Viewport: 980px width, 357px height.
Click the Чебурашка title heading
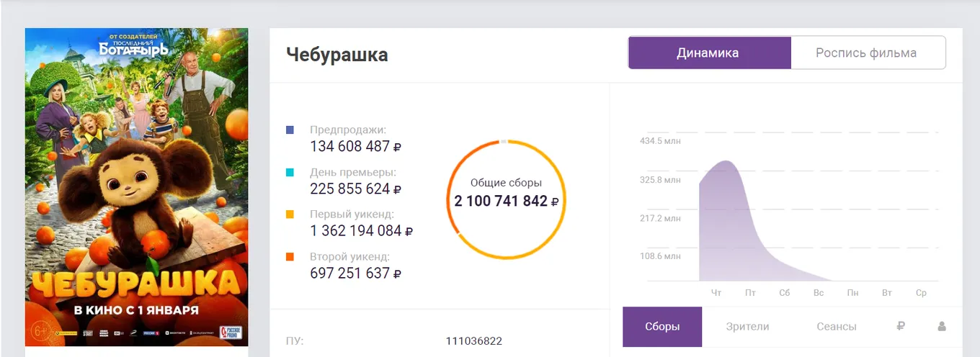pyautogui.click(x=337, y=55)
